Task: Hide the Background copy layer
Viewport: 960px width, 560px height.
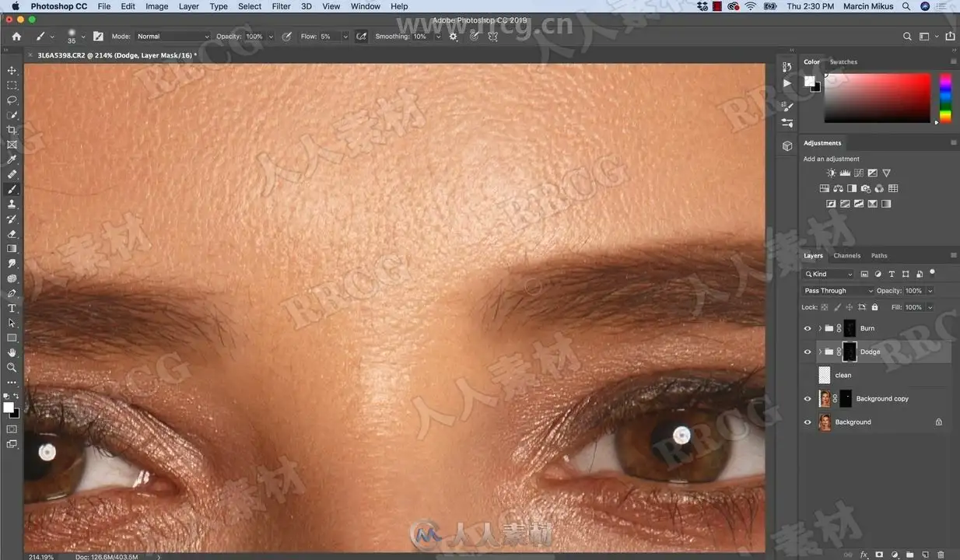Action: coord(808,398)
